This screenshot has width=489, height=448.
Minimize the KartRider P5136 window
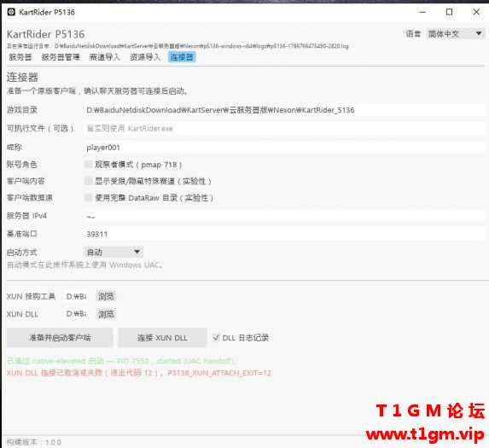click(422, 12)
